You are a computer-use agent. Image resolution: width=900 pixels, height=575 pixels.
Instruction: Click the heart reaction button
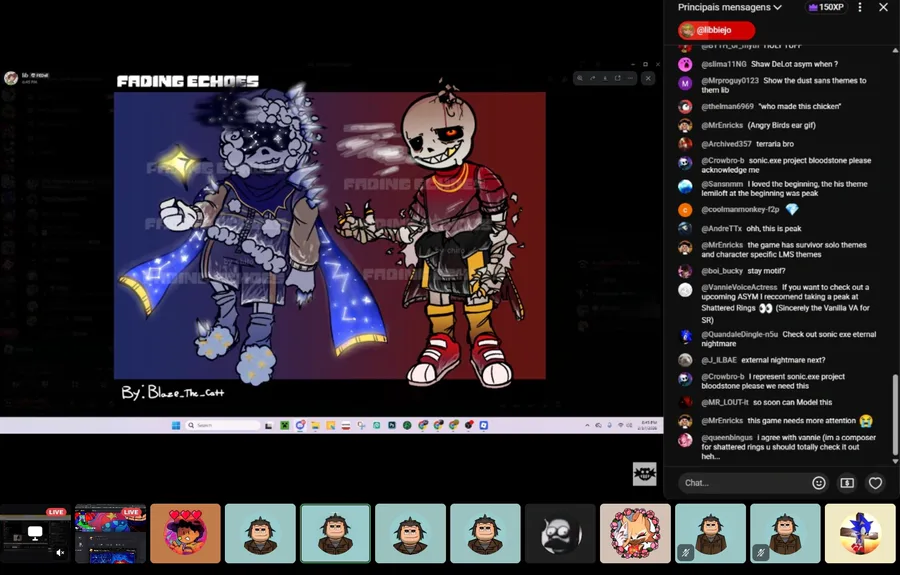[875, 483]
